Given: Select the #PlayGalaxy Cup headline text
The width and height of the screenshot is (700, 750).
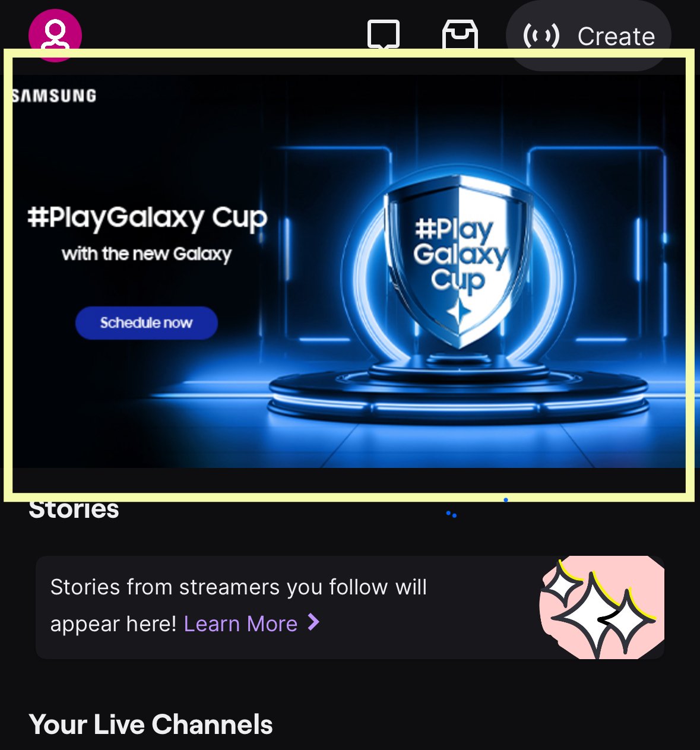Looking at the screenshot, I should tap(147, 218).
